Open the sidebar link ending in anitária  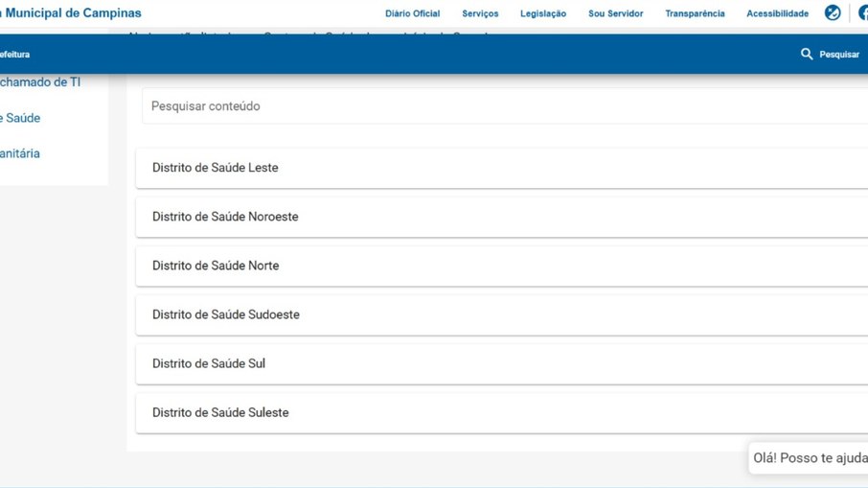coord(20,153)
